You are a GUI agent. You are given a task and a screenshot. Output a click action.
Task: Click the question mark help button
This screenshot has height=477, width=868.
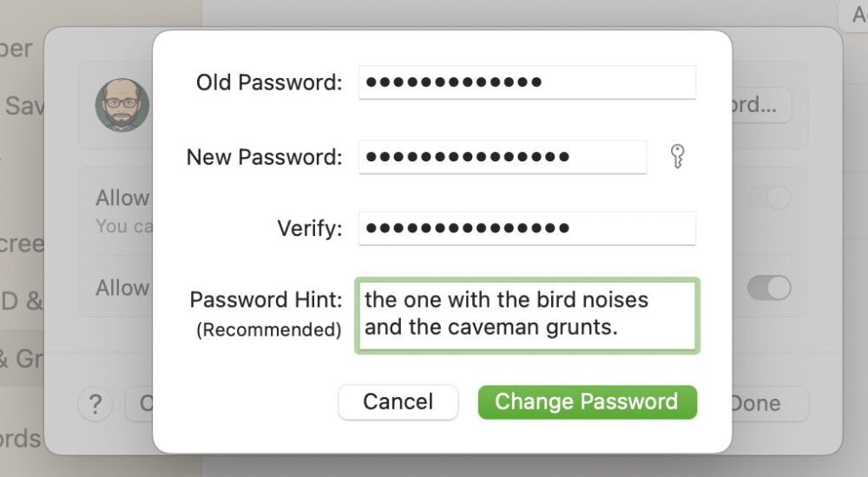[x=95, y=403]
